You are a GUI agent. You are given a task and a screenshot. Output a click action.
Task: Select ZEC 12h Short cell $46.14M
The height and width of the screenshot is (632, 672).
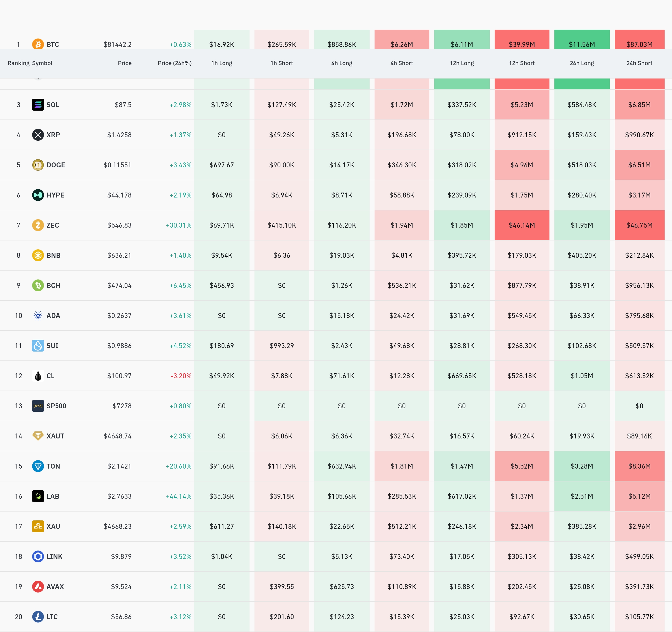(x=522, y=225)
